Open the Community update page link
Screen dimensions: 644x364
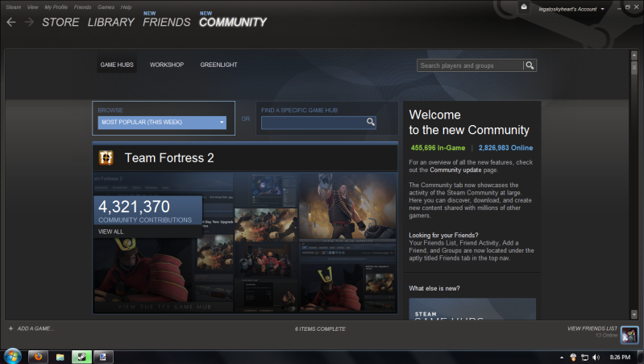click(x=455, y=169)
